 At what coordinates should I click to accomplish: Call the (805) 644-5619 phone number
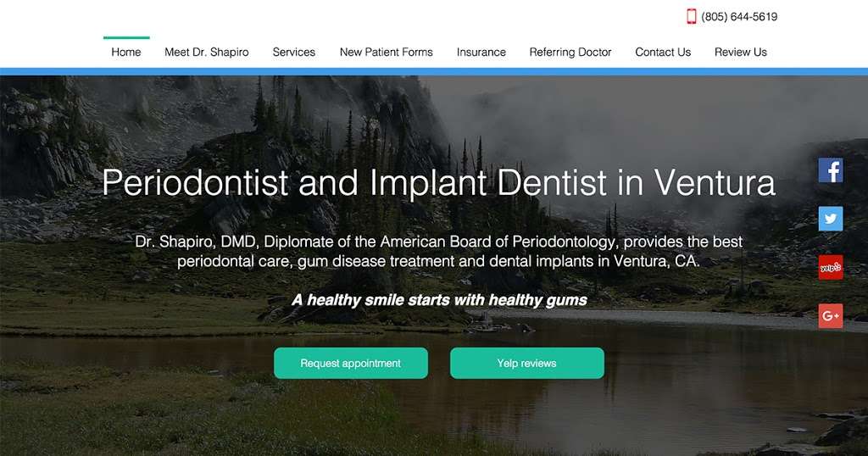click(739, 17)
